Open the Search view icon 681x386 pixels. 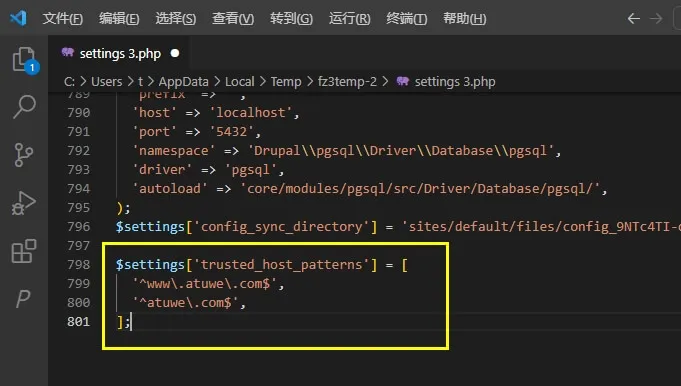(x=24, y=106)
